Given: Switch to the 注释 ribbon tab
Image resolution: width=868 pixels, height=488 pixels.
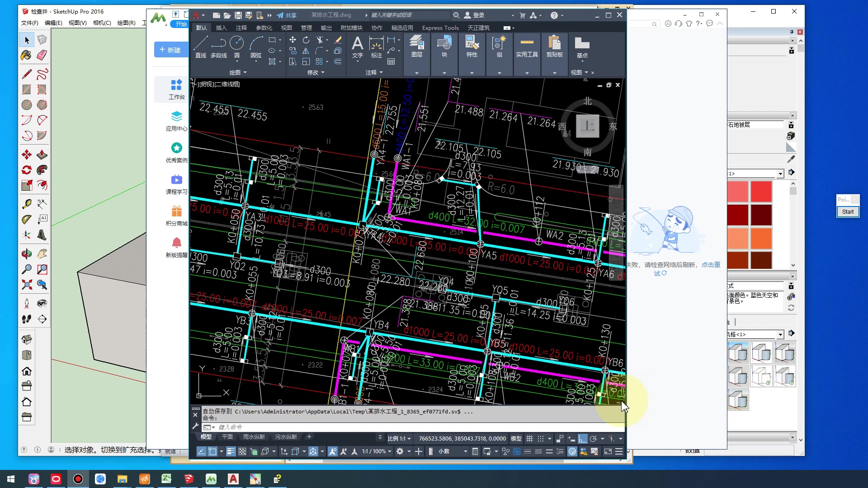Looking at the screenshot, I should coord(241,28).
